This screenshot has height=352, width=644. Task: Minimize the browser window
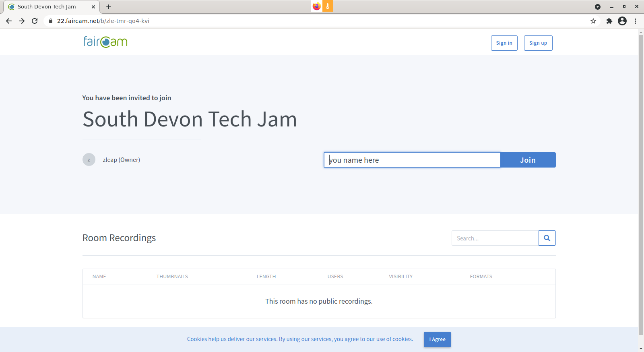tap(612, 7)
